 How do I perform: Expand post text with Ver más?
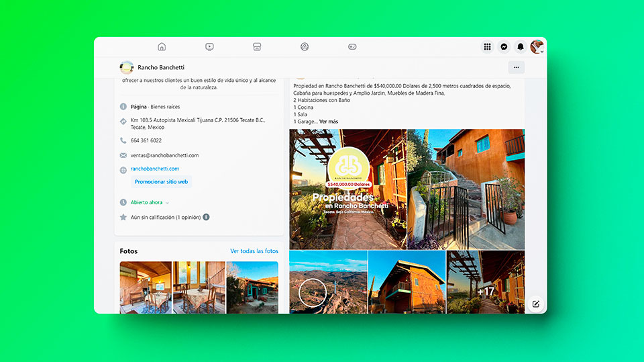pyautogui.click(x=329, y=122)
